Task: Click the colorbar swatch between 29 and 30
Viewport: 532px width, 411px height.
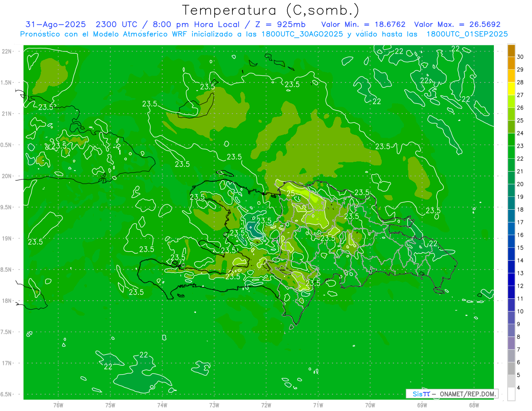Action: click(511, 63)
